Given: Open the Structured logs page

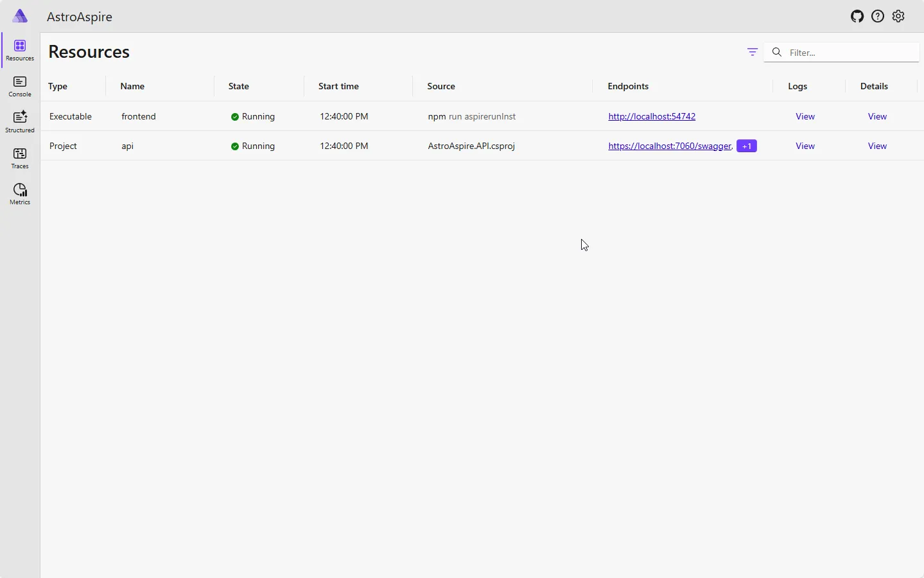Looking at the screenshot, I should (20, 122).
